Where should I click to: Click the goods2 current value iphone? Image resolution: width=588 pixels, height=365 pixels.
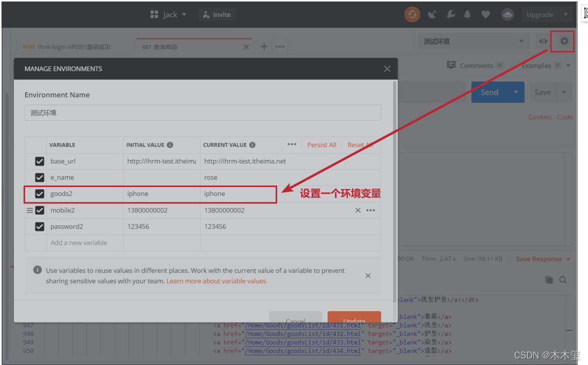(x=214, y=194)
